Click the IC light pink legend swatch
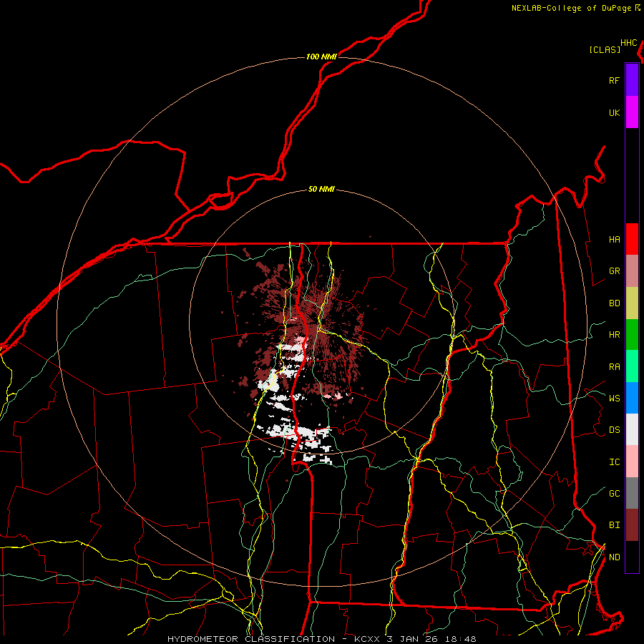The image size is (644, 644). (x=632, y=462)
